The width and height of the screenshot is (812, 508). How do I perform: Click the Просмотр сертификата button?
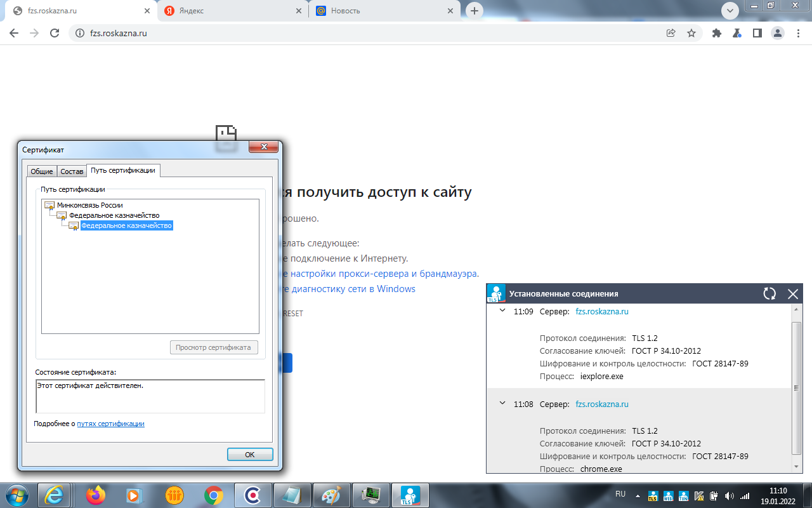(214, 347)
